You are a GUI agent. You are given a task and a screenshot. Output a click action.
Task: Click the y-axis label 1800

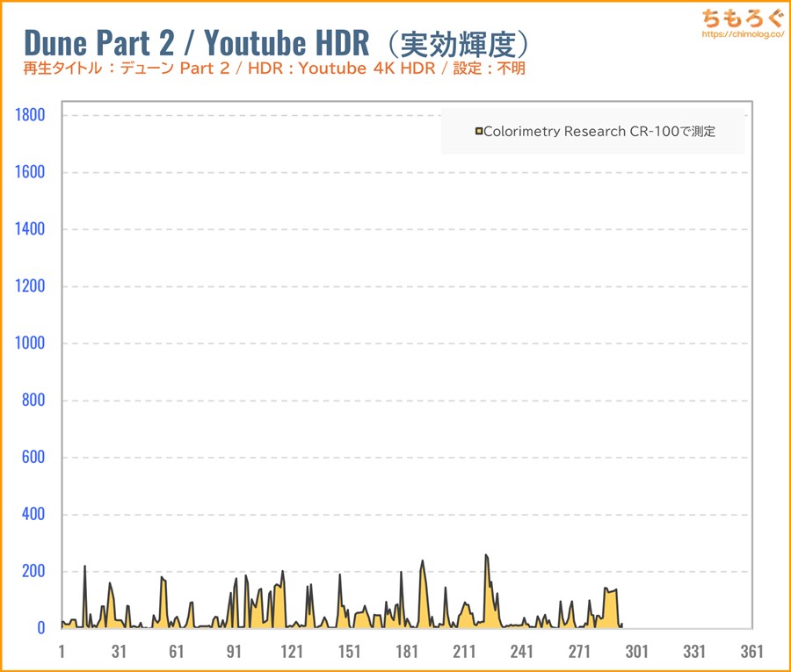click(30, 115)
